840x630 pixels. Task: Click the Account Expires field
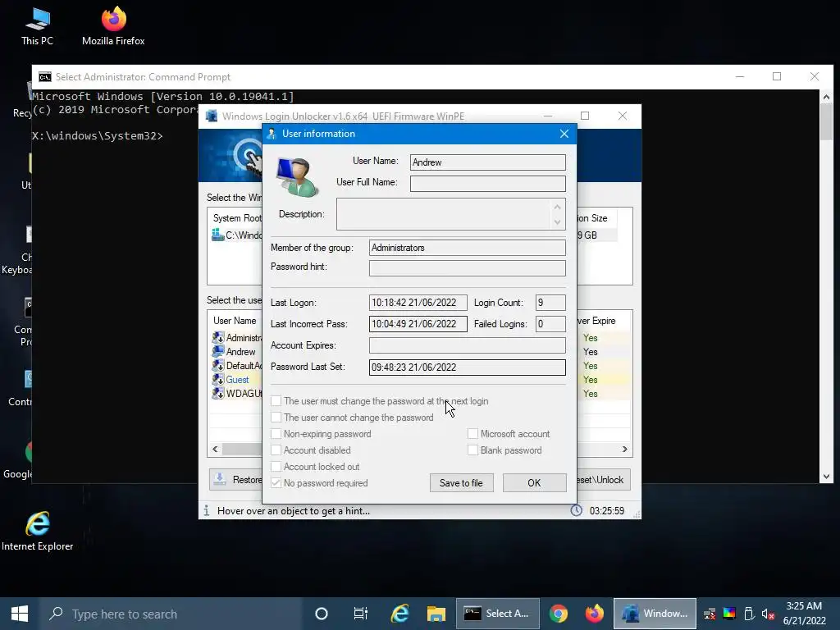[x=467, y=345]
